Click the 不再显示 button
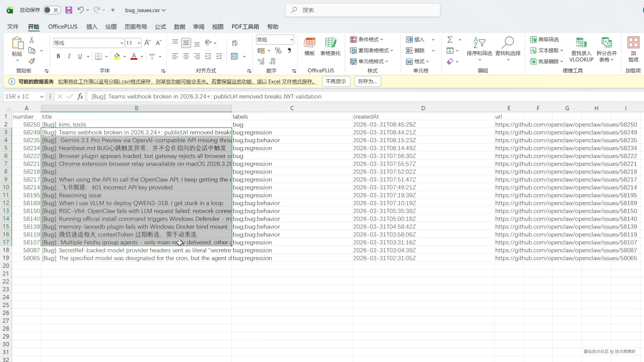This screenshot has height=362, width=644. 336,81
